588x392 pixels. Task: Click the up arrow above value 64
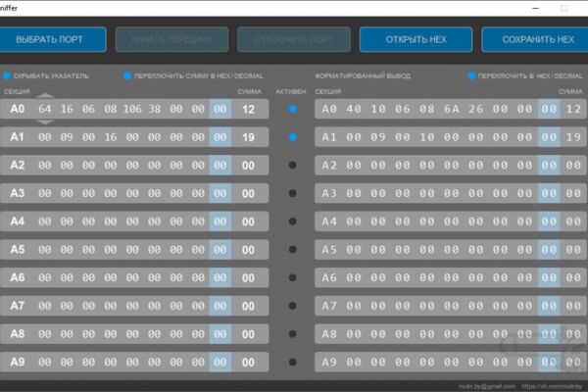(45, 95)
